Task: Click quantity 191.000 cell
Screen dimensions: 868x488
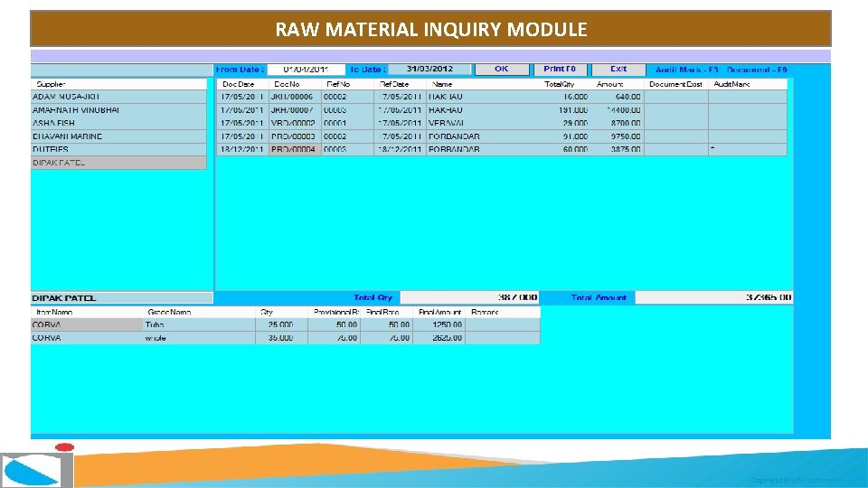Action: pyautogui.click(x=565, y=110)
